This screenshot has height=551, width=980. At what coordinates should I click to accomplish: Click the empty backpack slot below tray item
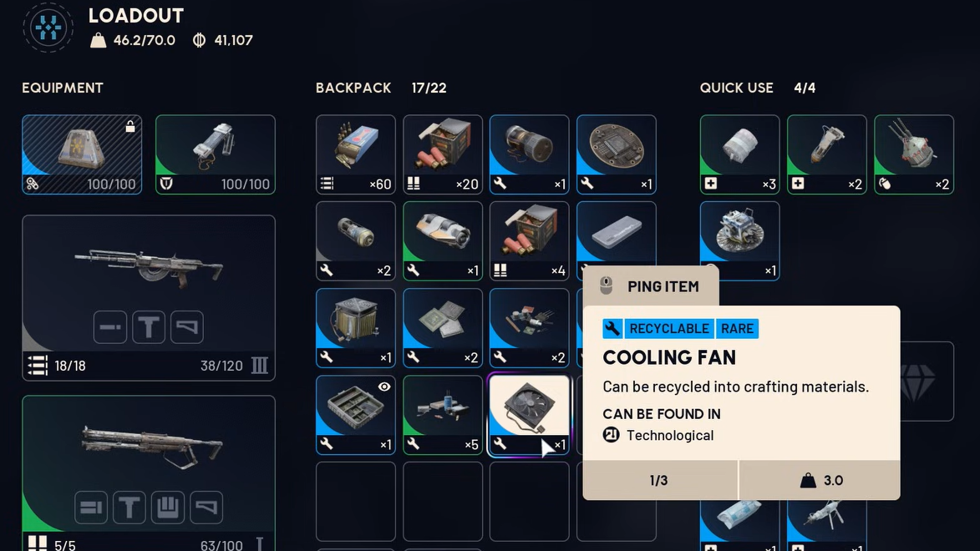click(356, 502)
